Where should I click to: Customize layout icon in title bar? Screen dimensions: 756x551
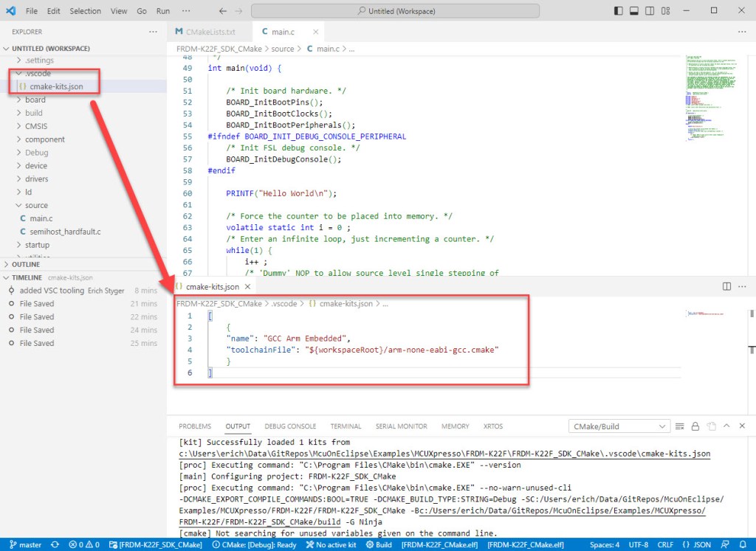(665, 11)
